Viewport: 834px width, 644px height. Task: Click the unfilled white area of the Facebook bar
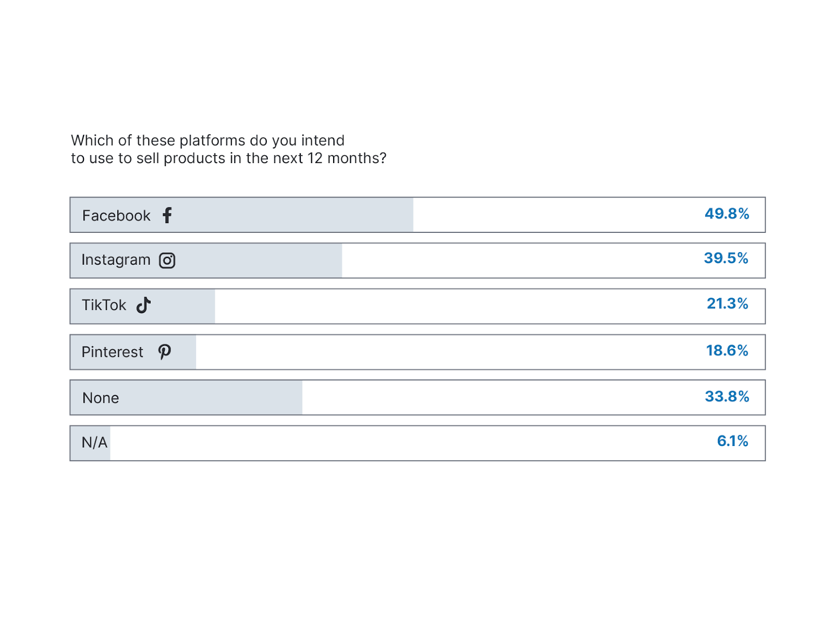click(547, 215)
